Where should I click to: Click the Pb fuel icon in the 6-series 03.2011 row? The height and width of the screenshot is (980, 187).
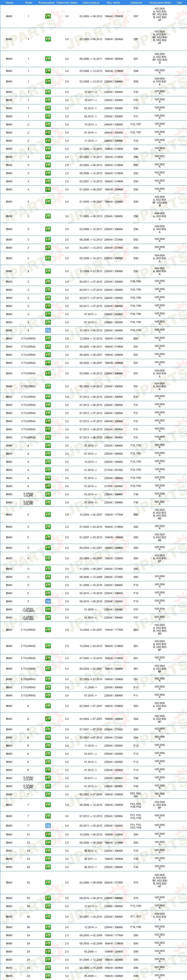tap(48, 754)
